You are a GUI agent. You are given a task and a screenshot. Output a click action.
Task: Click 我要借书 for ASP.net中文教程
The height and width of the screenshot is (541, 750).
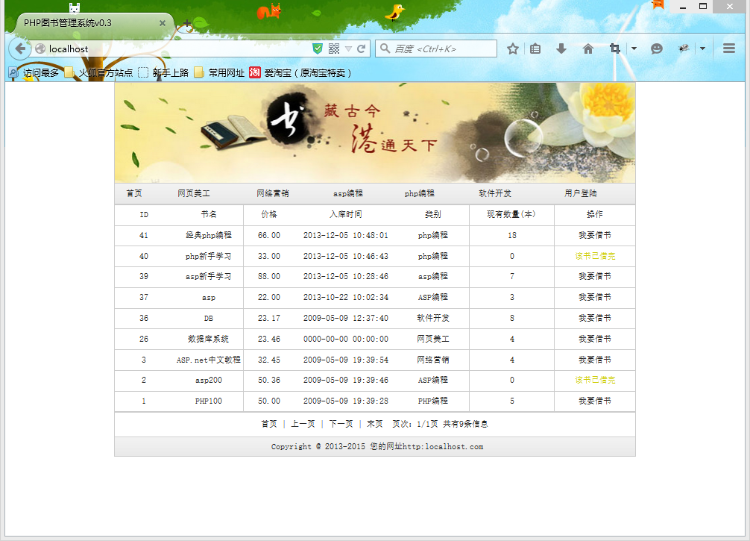click(x=595, y=360)
